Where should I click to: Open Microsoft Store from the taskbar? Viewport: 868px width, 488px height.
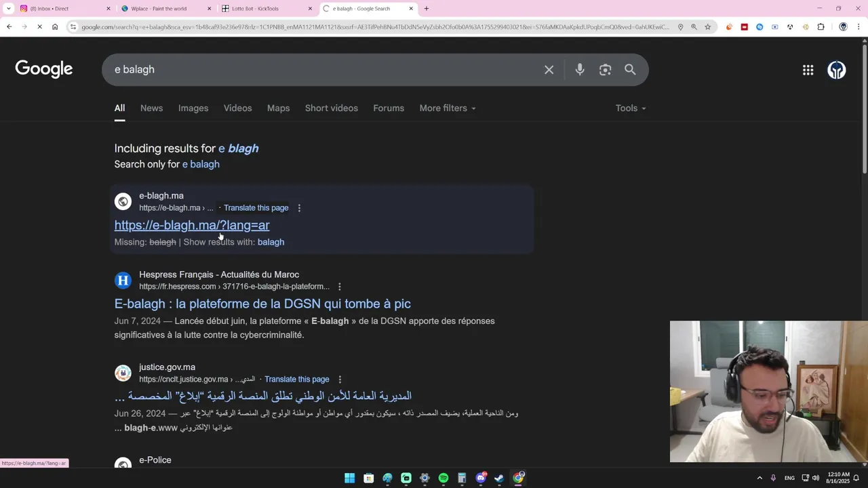[x=368, y=478]
